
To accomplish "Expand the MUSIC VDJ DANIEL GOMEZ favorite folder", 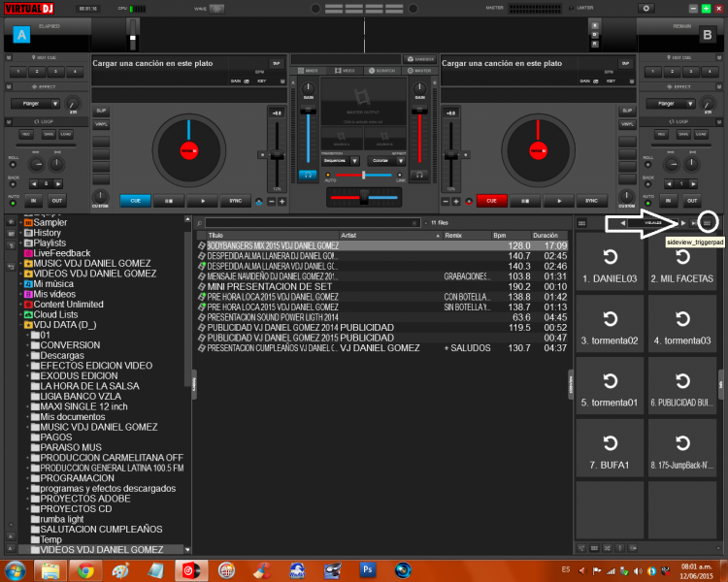I will (x=21, y=264).
